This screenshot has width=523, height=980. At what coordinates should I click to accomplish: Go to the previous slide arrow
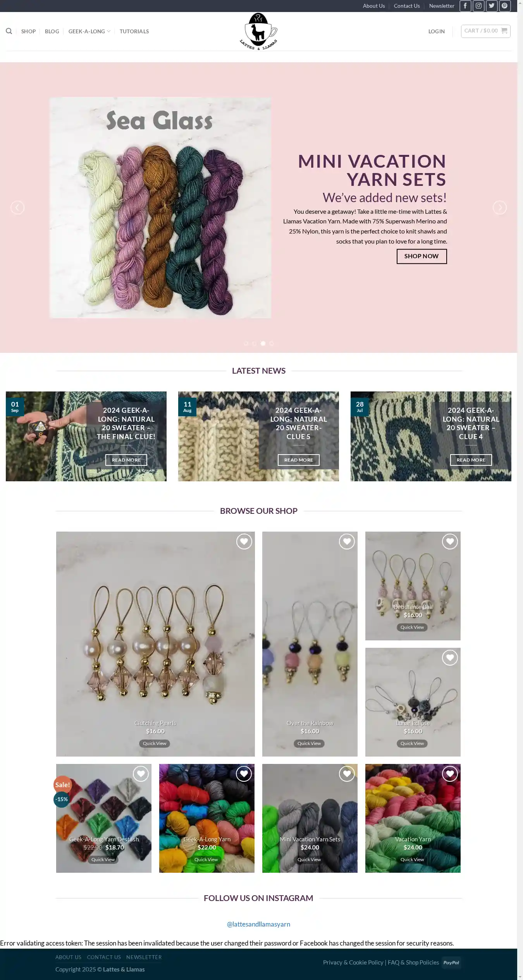[17, 208]
